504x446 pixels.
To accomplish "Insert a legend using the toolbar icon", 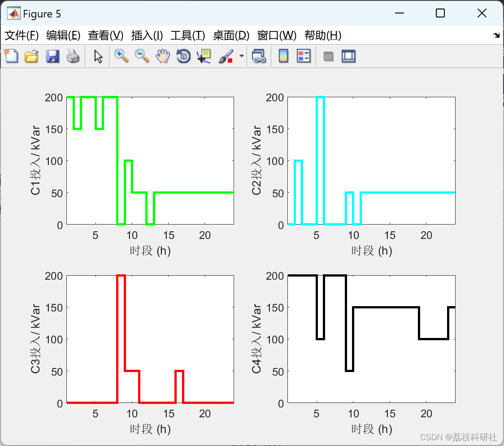I will (304, 56).
